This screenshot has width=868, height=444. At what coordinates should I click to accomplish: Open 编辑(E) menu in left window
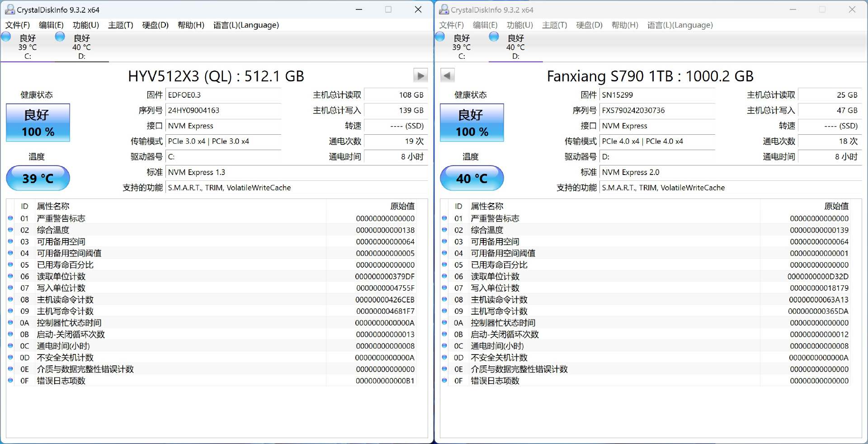(51, 25)
